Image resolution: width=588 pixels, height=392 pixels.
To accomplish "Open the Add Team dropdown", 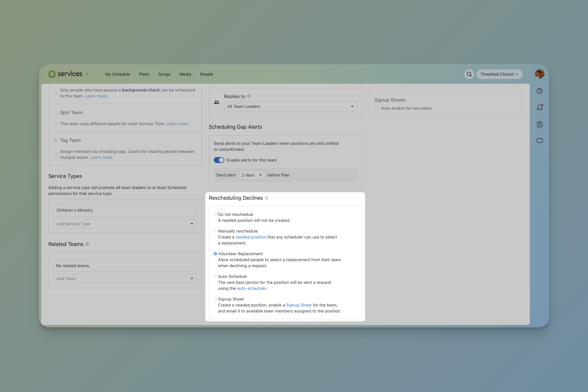I will (125, 278).
